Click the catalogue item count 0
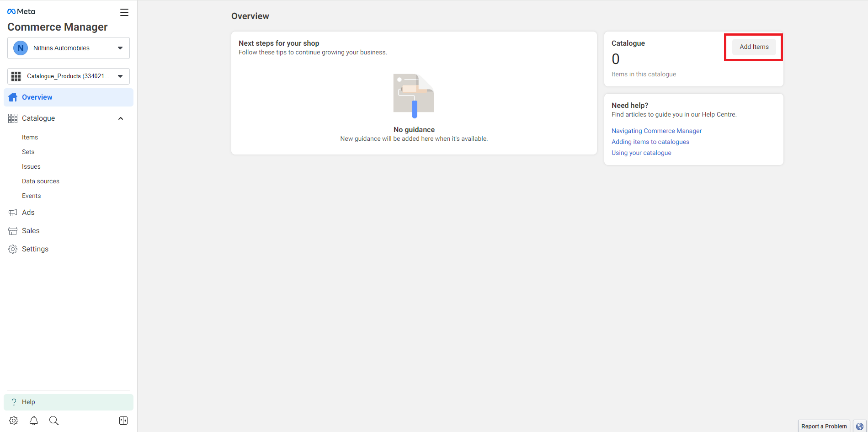868x432 pixels. click(x=616, y=59)
